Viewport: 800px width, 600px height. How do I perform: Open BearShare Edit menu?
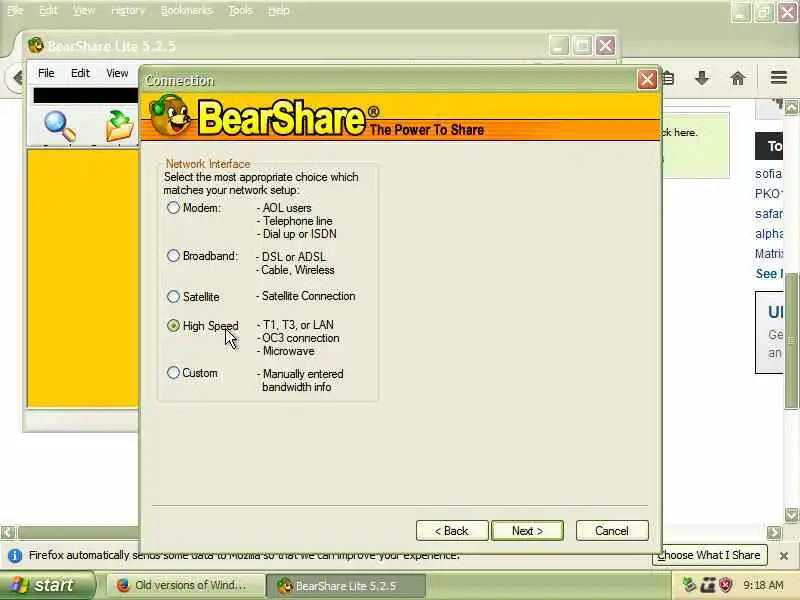pos(80,73)
